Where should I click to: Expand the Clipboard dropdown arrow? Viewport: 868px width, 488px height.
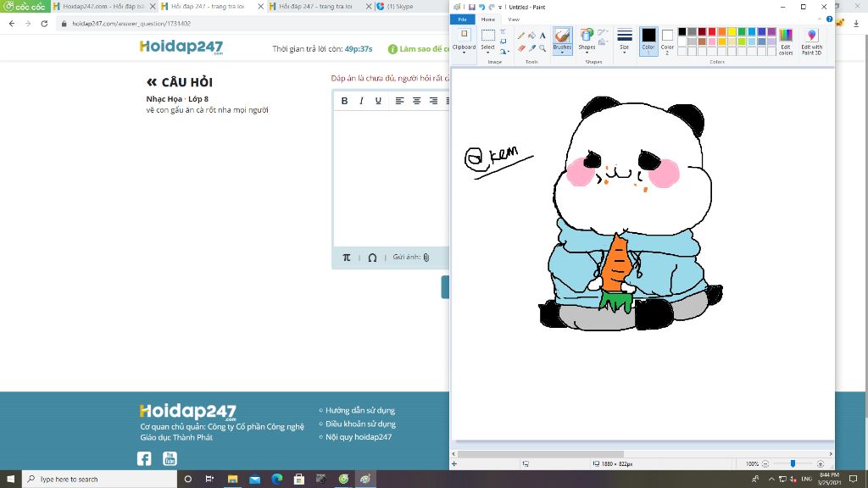point(464,53)
